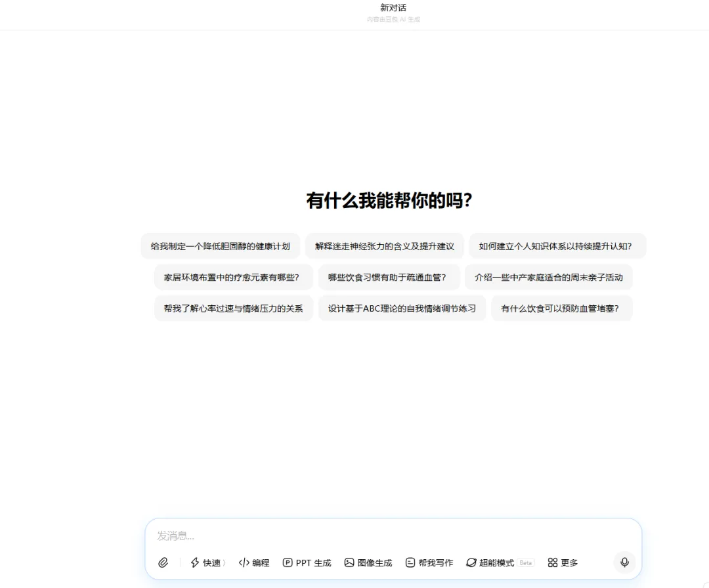709x588 pixels.
Task: Click the paperclip attachment icon
Action: pyautogui.click(x=163, y=562)
